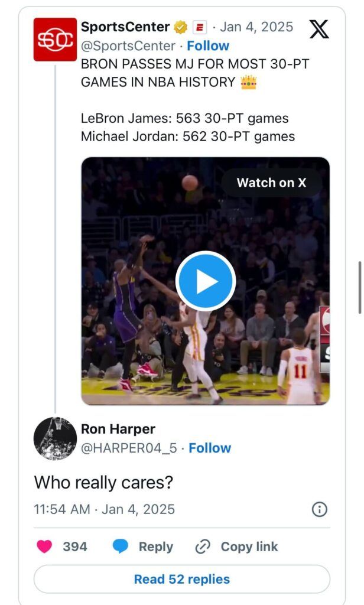364x605 pixels.
Task: Open the Read 52 replies button
Action: coord(181,579)
